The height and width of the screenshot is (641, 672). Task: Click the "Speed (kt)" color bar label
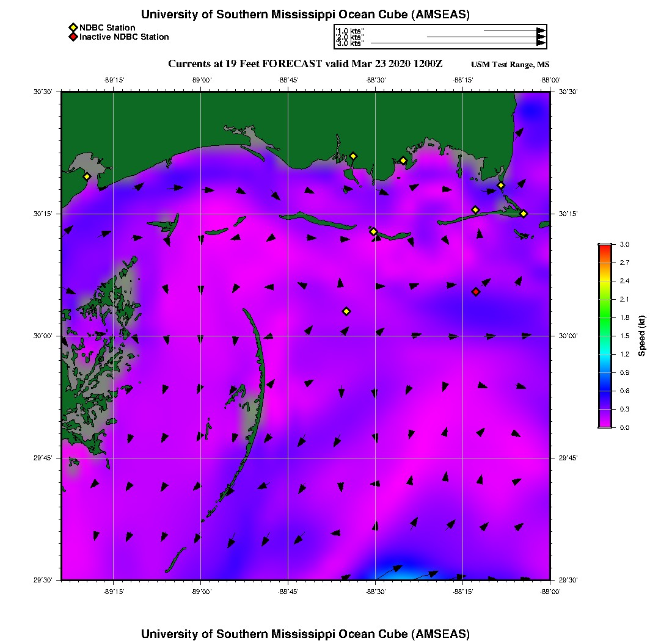641,336
